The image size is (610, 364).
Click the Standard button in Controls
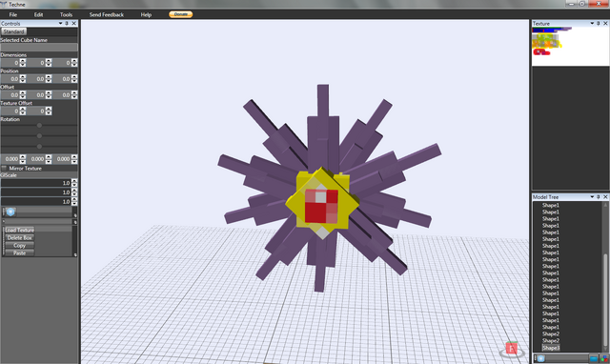click(x=13, y=31)
